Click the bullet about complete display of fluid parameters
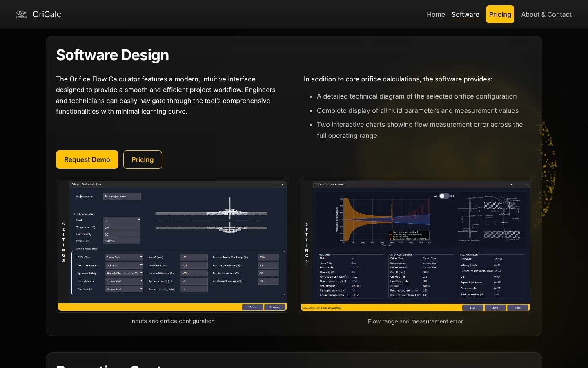The height and width of the screenshot is (368, 588). click(418, 110)
